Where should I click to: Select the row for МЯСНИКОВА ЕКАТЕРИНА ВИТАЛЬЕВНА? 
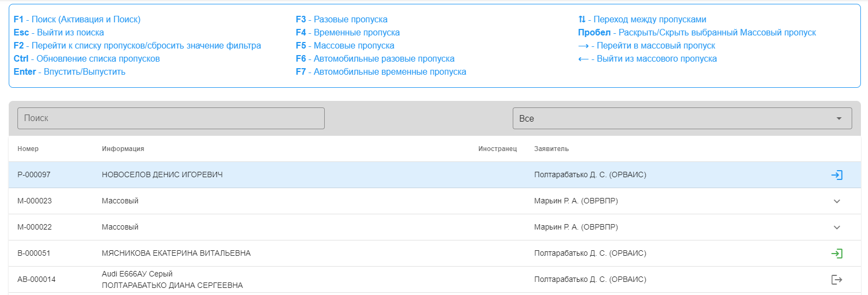pyautogui.click(x=176, y=254)
